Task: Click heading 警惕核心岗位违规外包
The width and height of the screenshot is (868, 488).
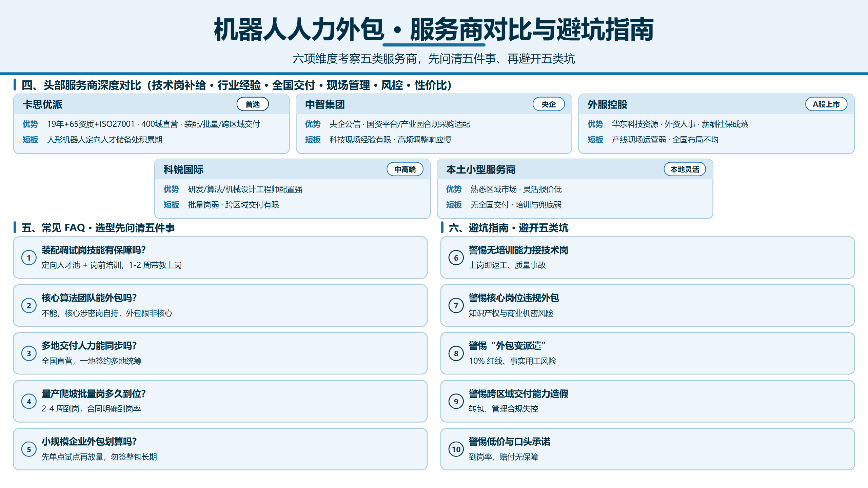Action: (514, 298)
